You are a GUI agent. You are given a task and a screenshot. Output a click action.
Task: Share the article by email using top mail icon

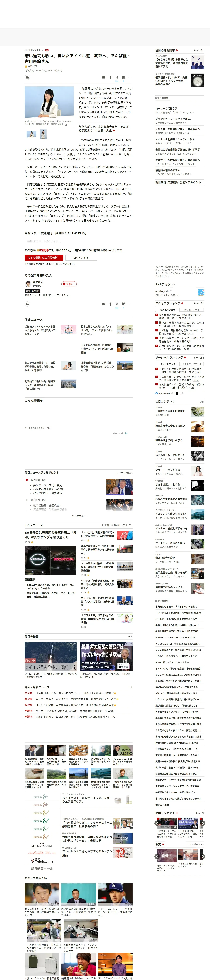coord(104,77)
